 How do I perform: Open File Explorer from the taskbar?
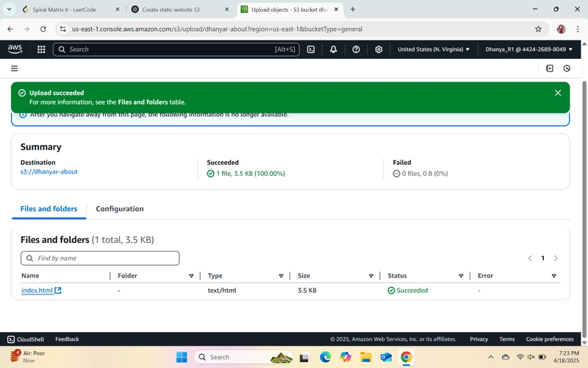click(365, 357)
